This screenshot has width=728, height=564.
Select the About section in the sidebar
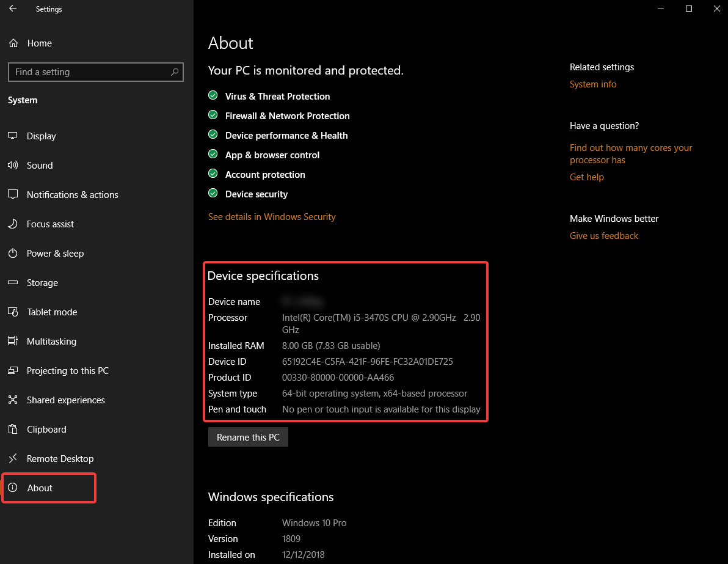tap(39, 488)
